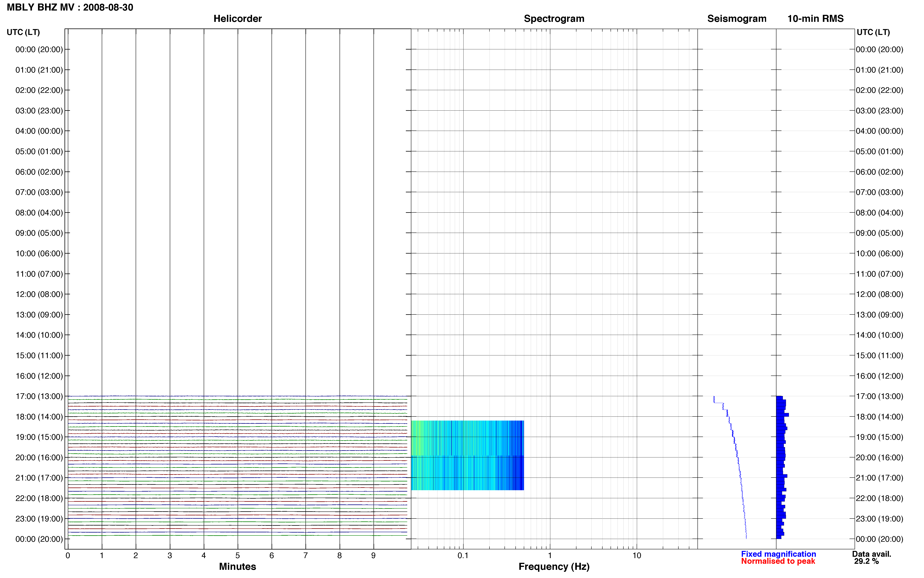Click the '10' frequency tick label
The height and width of the screenshot is (578, 924).
[636, 555]
